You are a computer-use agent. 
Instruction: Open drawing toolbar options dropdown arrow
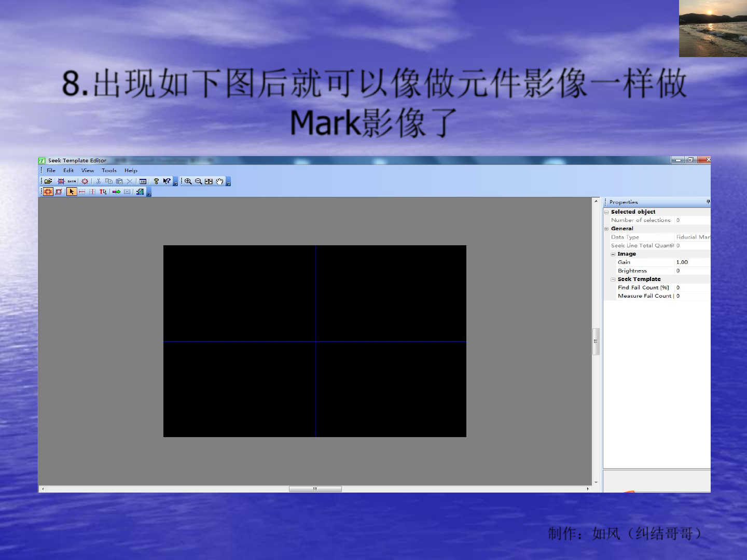149,192
